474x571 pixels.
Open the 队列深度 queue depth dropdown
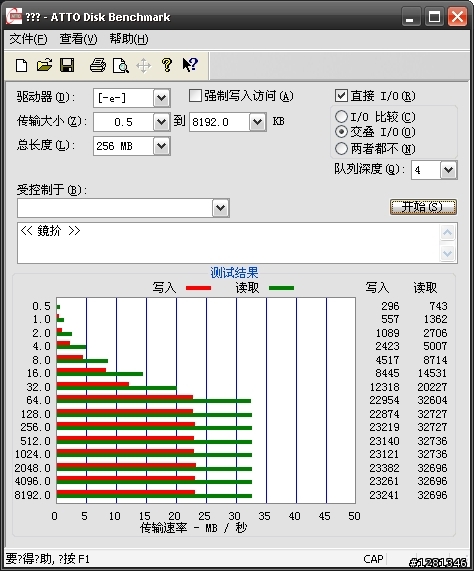[x=449, y=170]
